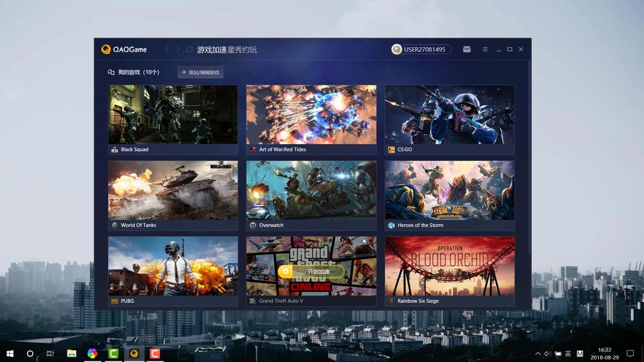This screenshot has width=644, height=362.
Task: Click the Heroes of the Storm icon
Action: tap(391, 225)
